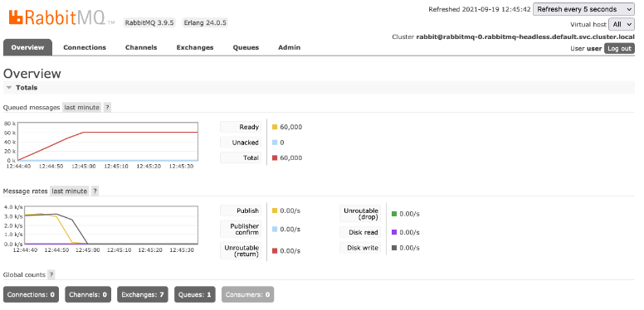Switch to the Connections tab
This screenshot has height=310, width=644.
(x=85, y=47)
